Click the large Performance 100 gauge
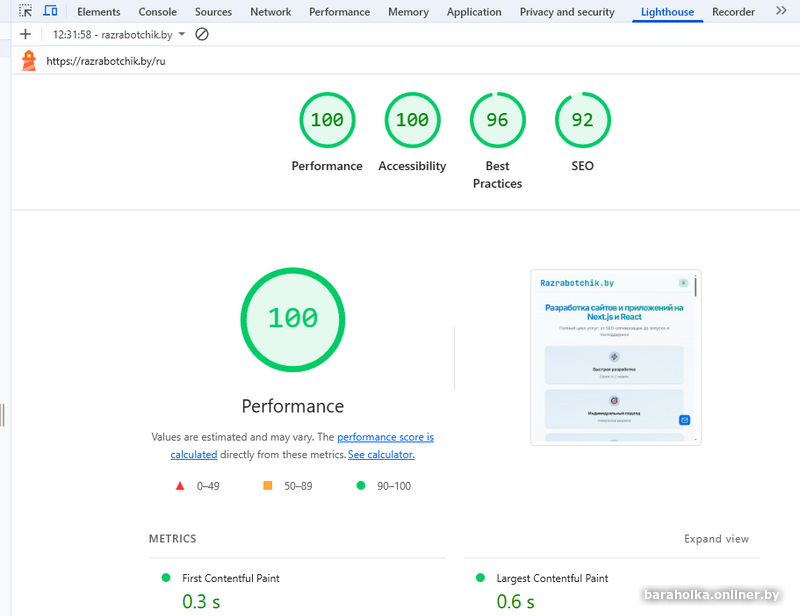 [293, 318]
